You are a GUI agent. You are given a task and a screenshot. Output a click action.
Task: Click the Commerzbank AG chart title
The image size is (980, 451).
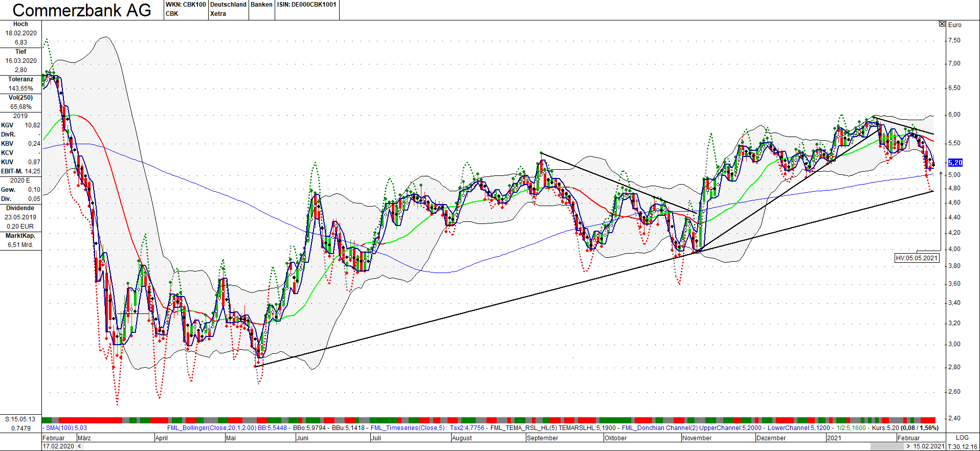pos(82,10)
